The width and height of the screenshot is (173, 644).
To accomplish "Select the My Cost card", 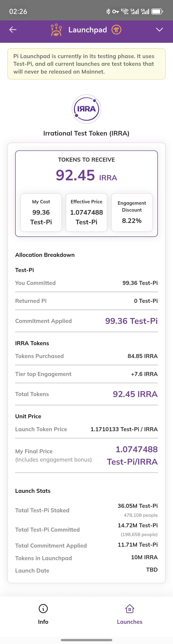I will 41,212.
